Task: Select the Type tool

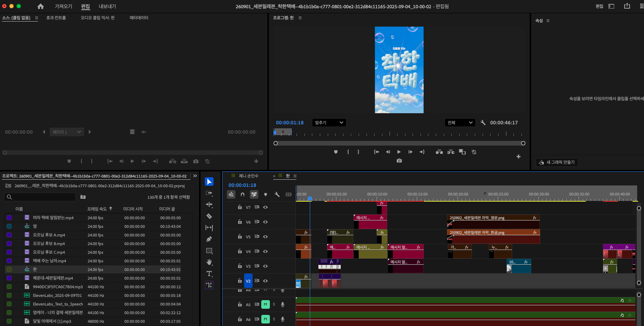Action: coord(209,274)
